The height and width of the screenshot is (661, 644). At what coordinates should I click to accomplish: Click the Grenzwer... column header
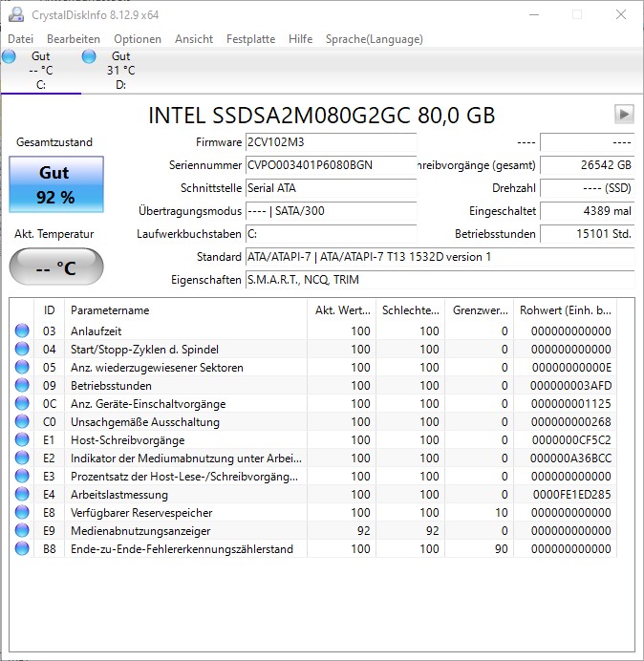pos(479,310)
